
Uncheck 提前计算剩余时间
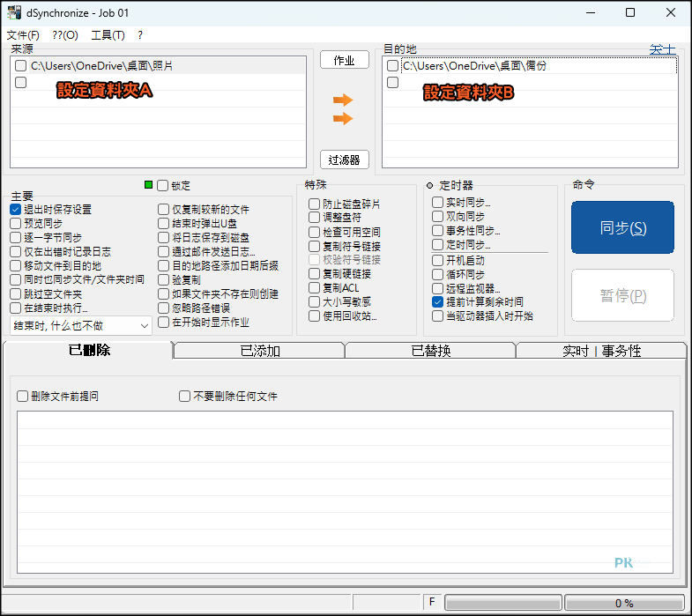[438, 302]
